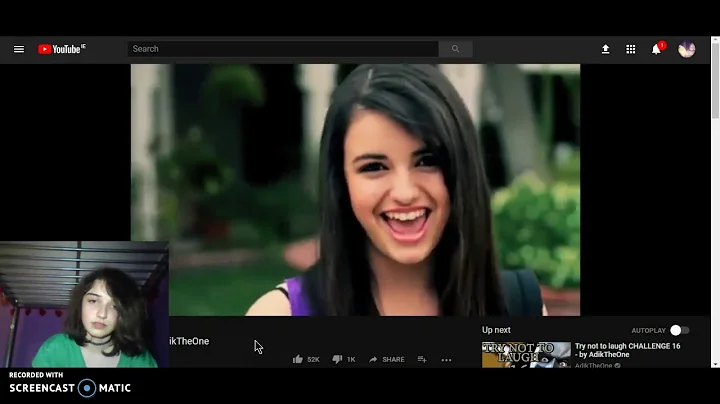
Task: Click the scrollbar down arrow
Action: point(715,364)
